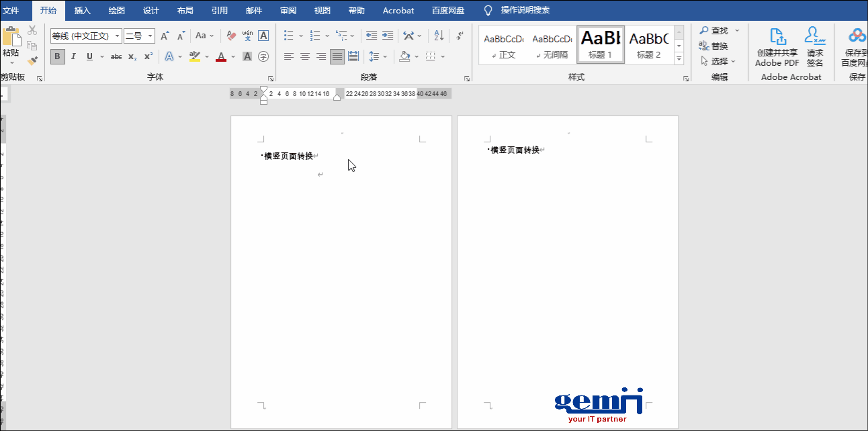Click the Subscript x₂ icon

[132, 56]
